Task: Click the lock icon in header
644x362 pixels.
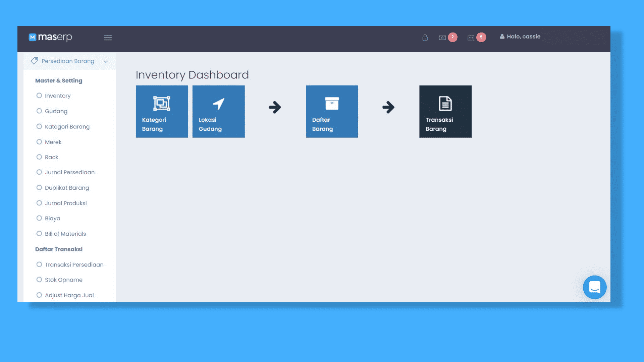Action: [x=425, y=38]
